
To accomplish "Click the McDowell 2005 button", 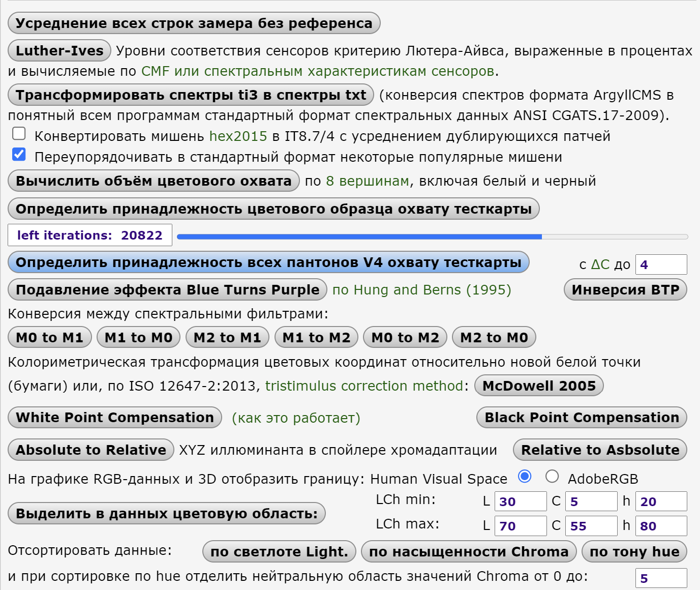I will tap(539, 386).
